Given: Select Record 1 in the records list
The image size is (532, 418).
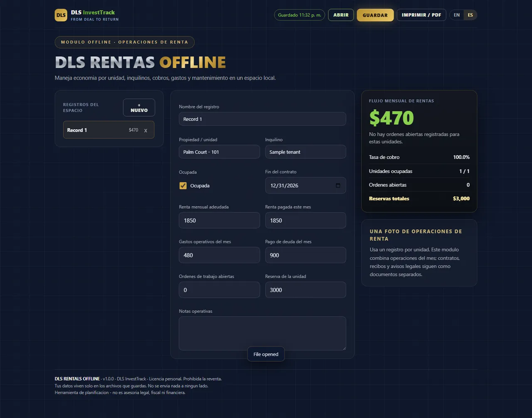Looking at the screenshot, I should [x=108, y=130].
